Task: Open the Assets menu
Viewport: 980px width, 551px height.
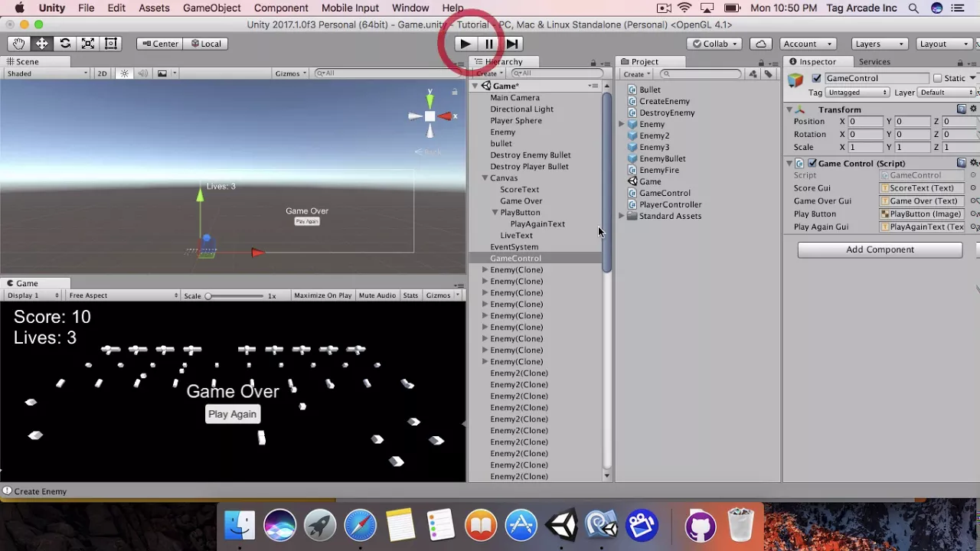Action: click(154, 8)
